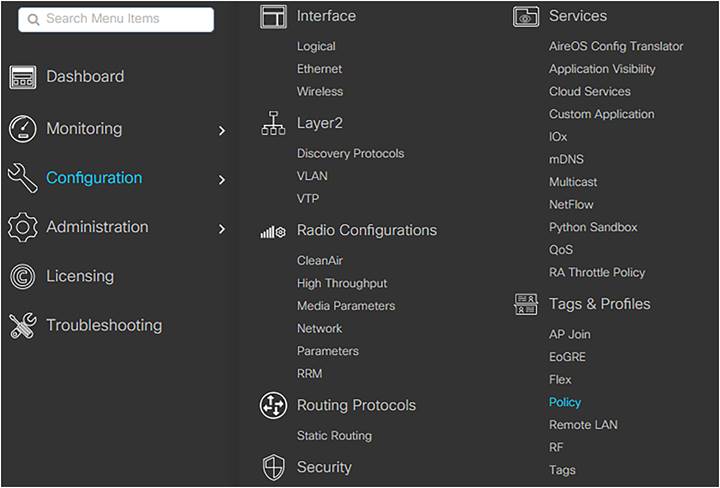The image size is (720, 488).
Task: Click the Troubleshooting tools icon
Action: 22,325
